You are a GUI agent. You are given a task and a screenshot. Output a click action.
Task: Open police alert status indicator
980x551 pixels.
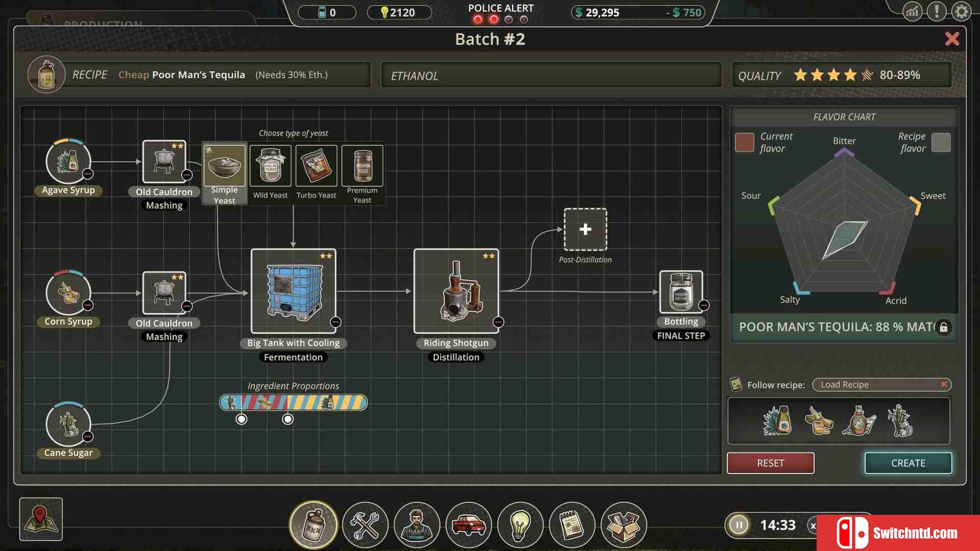pos(501,12)
